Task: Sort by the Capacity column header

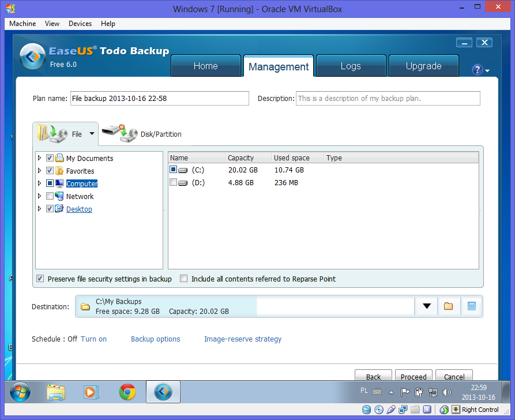Action: (249, 157)
